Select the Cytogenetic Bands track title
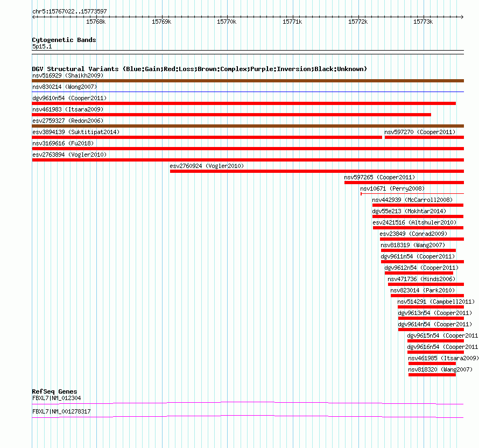Screen dimensions: 479x448 coord(64,40)
